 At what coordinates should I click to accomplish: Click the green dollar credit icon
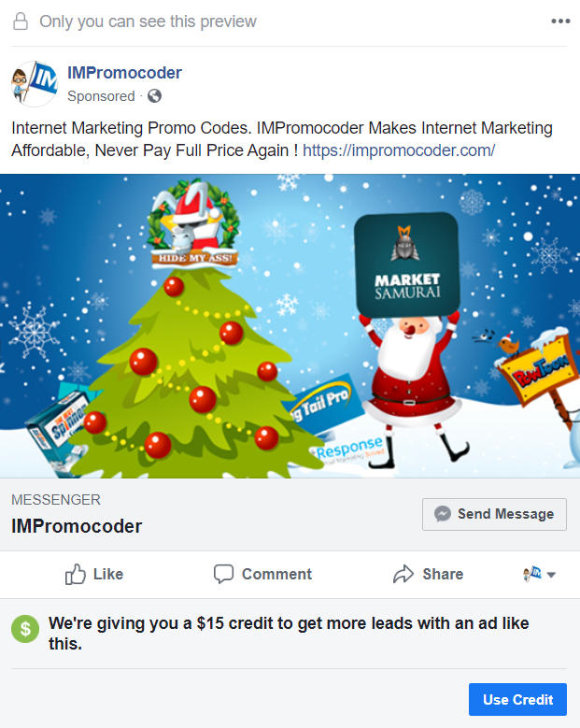click(25, 629)
